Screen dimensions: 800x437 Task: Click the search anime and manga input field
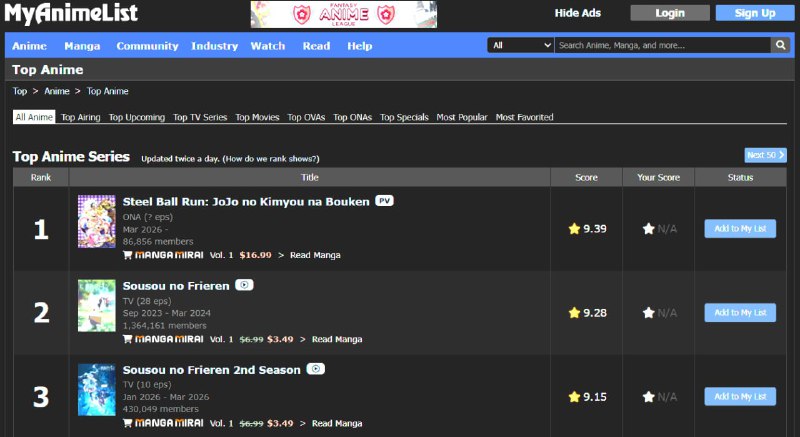[662, 45]
